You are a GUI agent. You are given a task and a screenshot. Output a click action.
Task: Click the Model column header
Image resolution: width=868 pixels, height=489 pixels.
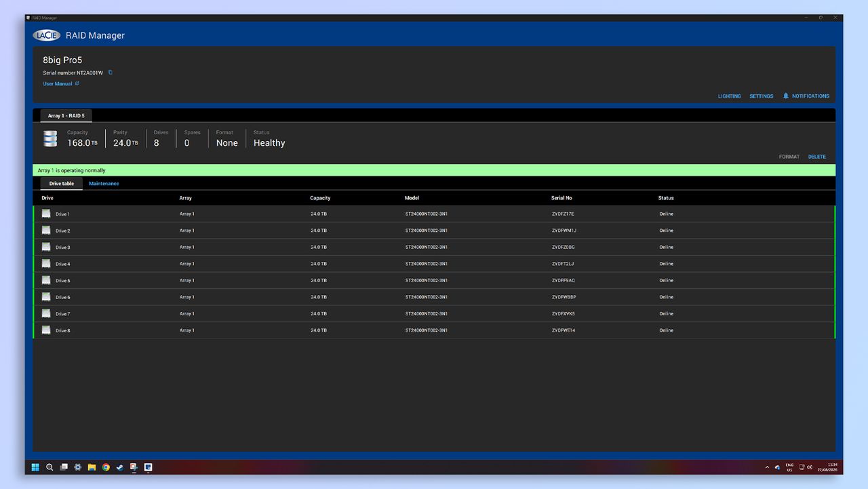[x=412, y=198]
